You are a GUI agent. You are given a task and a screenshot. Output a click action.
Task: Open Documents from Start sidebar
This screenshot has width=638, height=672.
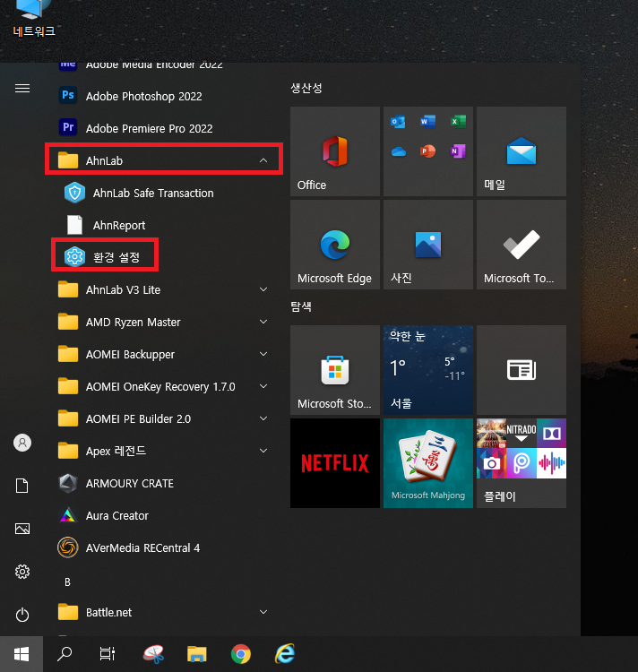[x=22, y=486]
